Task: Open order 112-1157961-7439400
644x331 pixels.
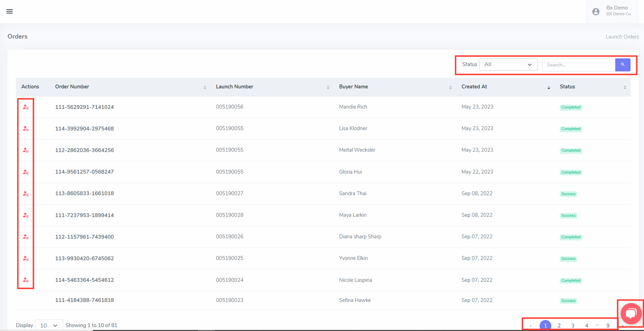Action: pos(84,237)
